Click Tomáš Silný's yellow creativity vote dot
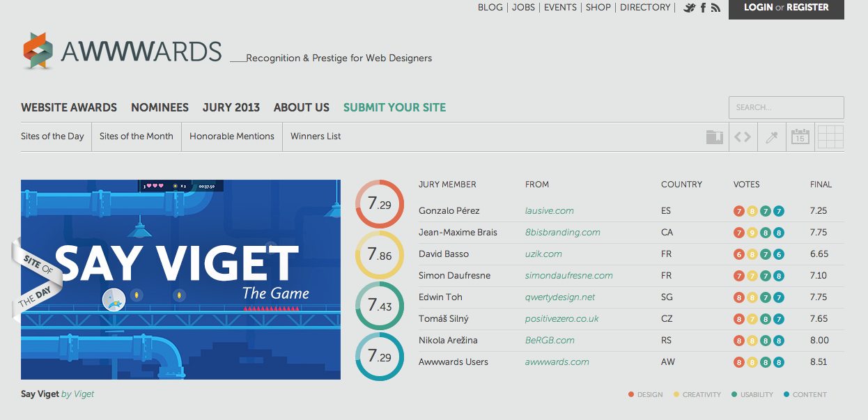 pyautogui.click(x=752, y=319)
